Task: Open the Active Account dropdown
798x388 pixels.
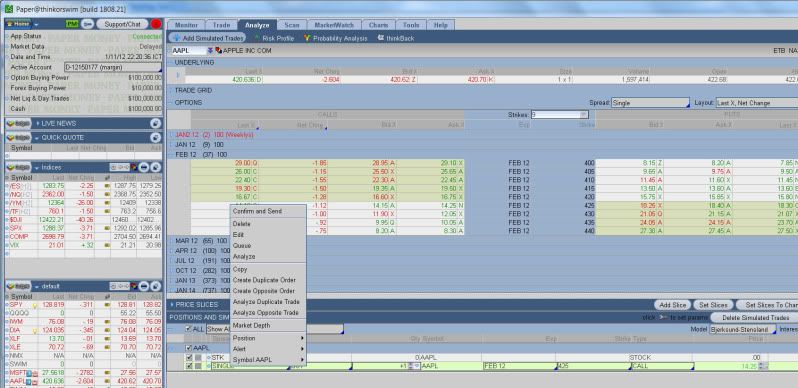Action: (113, 67)
